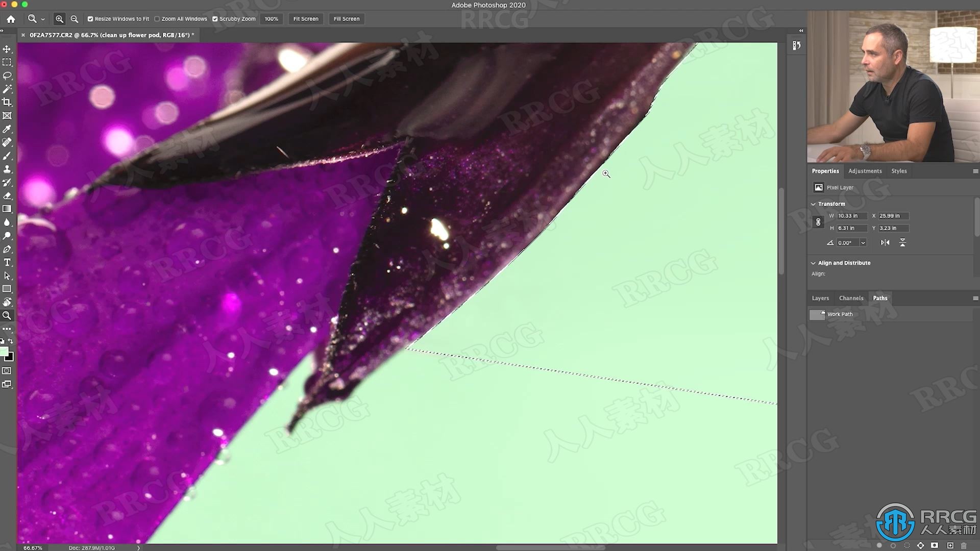Screen dimensions: 980x551
Task: Select the Pen tool
Action: coord(8,248)
